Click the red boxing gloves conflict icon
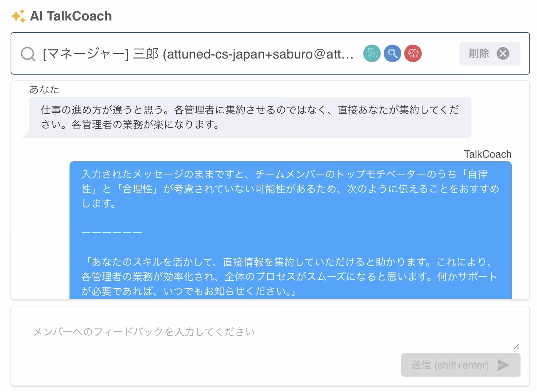The image size is (537, 392). coord(413,53)
